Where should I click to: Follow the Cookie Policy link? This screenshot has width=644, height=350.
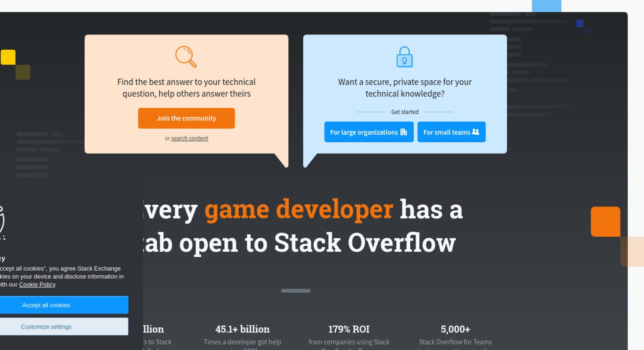(x=37, y=285)
